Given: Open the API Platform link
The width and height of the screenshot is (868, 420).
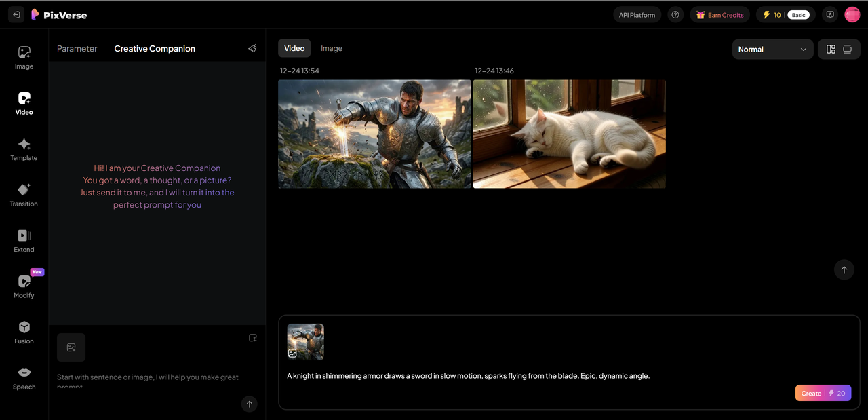Looking at the screenshot, I should 637,15.
